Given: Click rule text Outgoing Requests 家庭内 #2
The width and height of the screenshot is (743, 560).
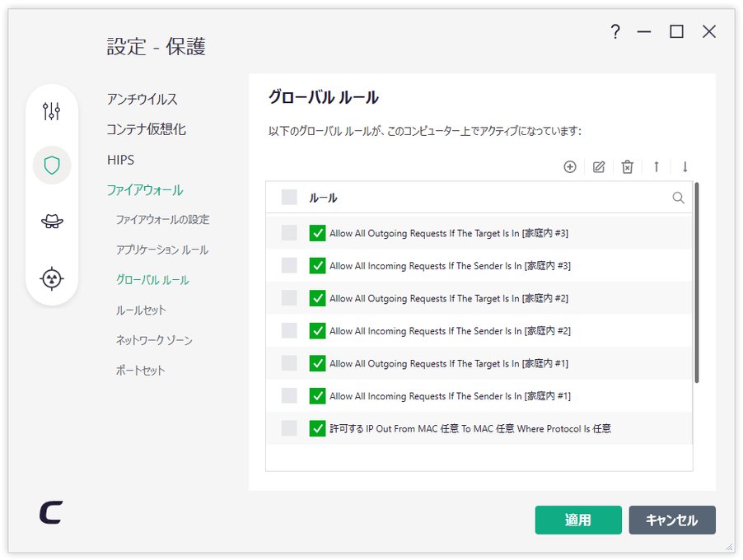Looking at the screenshot, I should pyautogui.click(x=449, y=298).
